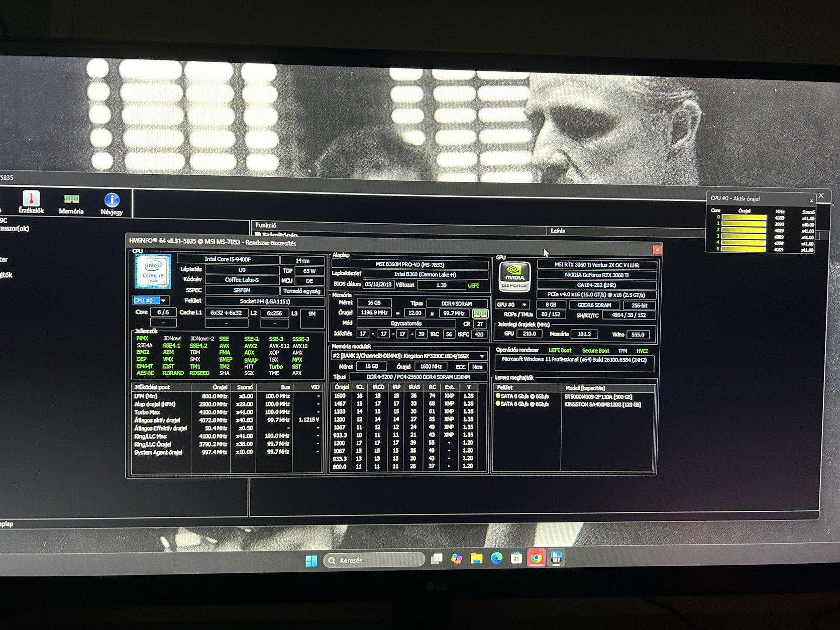
Task: Click the green UEFI label beside BIOS version
Action: click(x=473, y=285)
